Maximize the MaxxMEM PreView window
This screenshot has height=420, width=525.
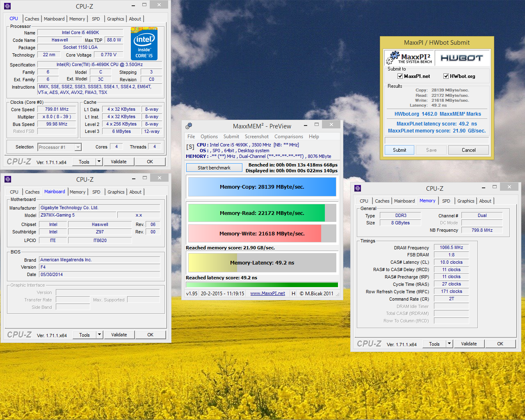[317, 124]
